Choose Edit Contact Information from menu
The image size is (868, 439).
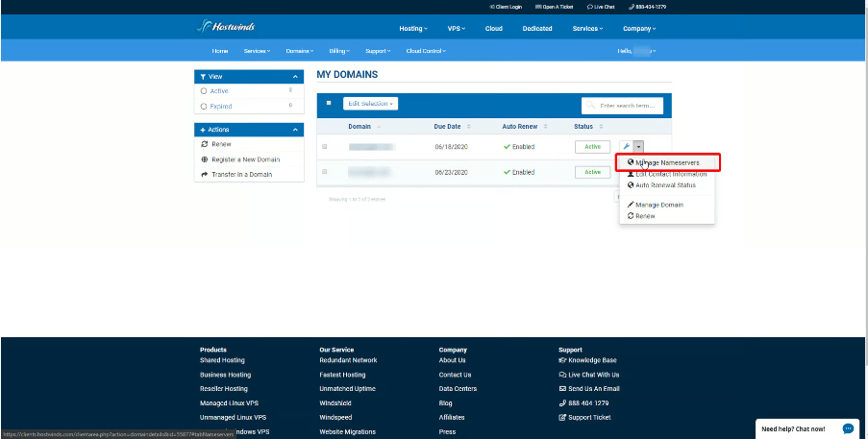(668, 174)
